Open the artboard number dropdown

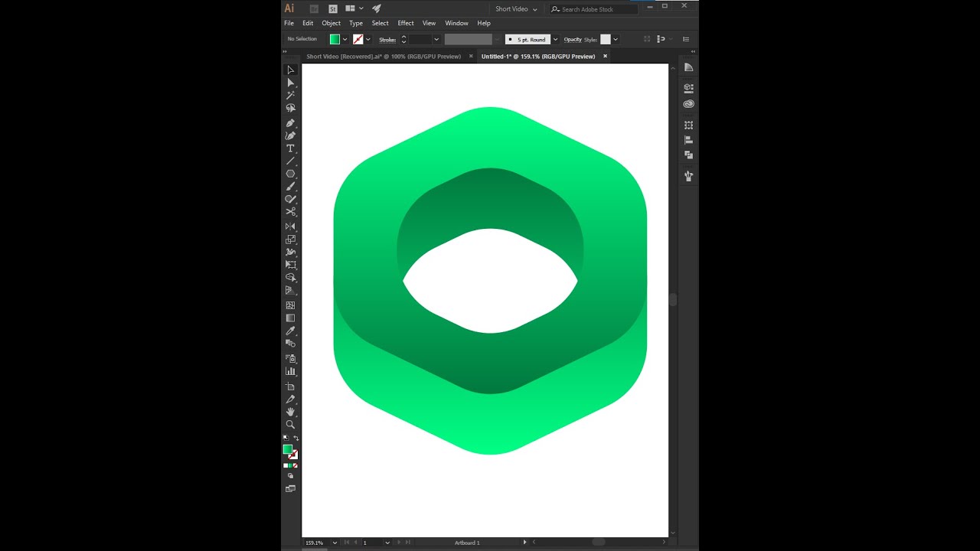tap(387, 543)
